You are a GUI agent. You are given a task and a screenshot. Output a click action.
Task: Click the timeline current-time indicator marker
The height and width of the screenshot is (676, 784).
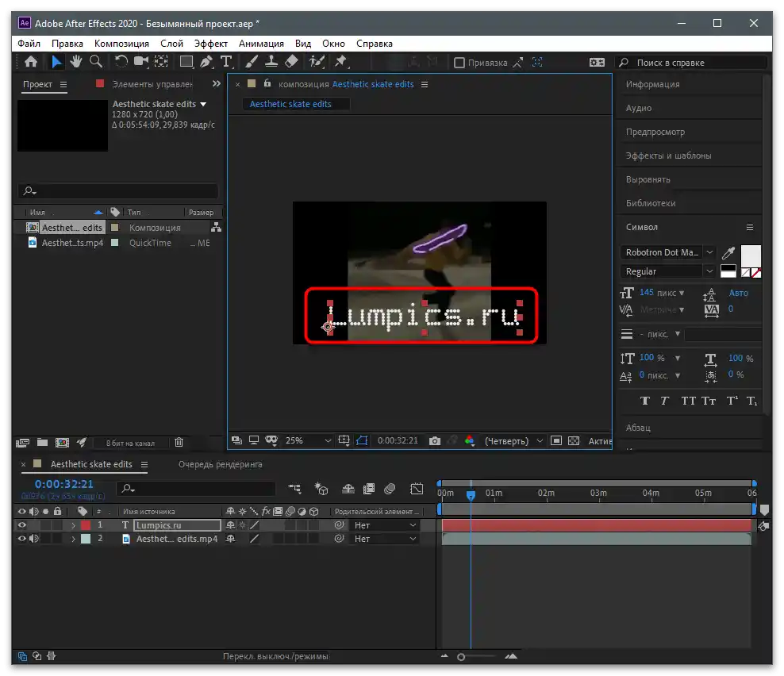[471, 495]
